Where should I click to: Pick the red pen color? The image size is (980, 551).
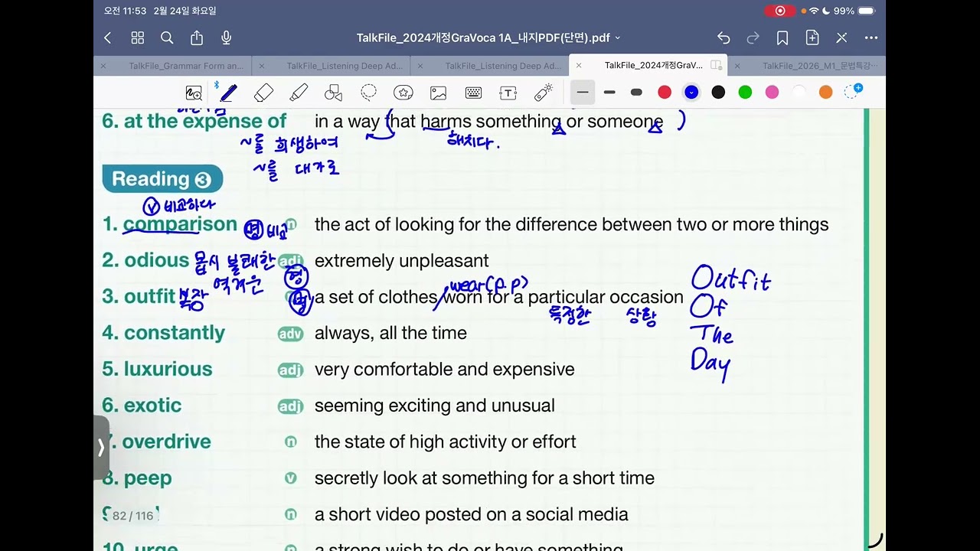click(665, 93)
